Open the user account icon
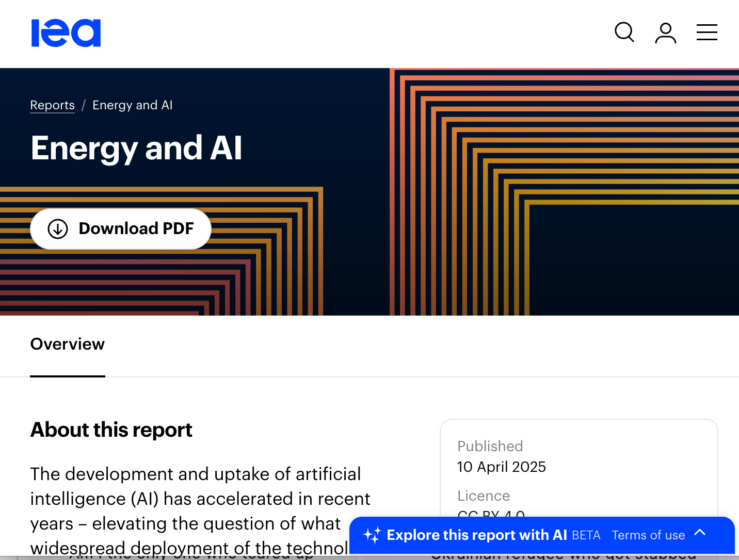 [665, 33]
